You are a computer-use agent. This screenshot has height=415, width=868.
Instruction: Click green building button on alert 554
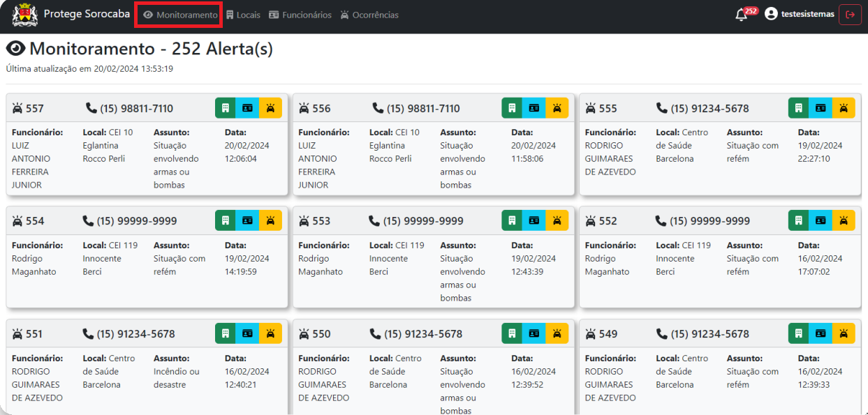(x=226, y=220)
